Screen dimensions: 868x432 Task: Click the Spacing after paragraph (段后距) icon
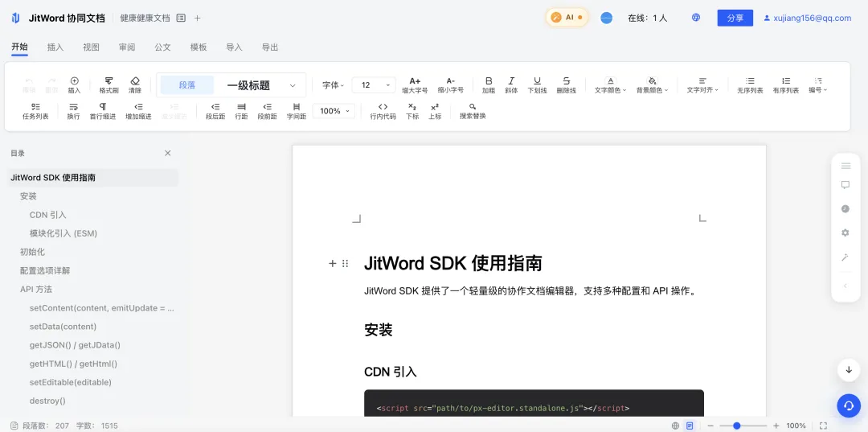pyautogui.click(x=215, y=111)
